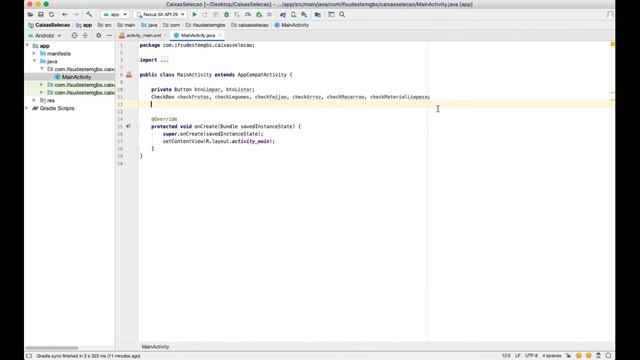The image size is (640, 360).
Task: Expand the Gradle Scripts node arrow
Action: click(x=27, y=108)
